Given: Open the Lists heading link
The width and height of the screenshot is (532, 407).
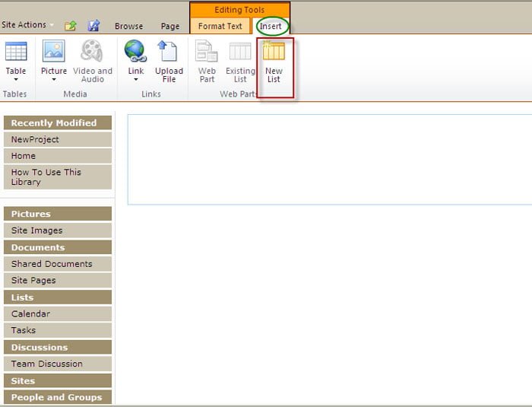Looking at the screenshot, I should 58,297.
